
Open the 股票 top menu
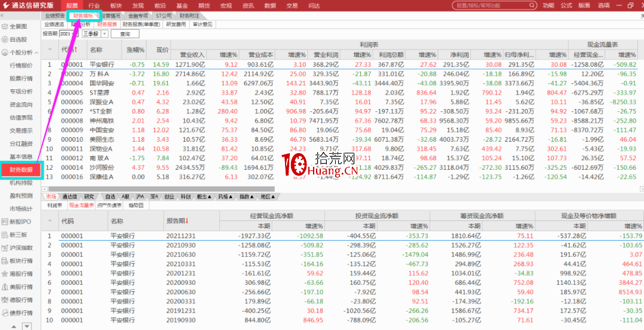(72, 5)
